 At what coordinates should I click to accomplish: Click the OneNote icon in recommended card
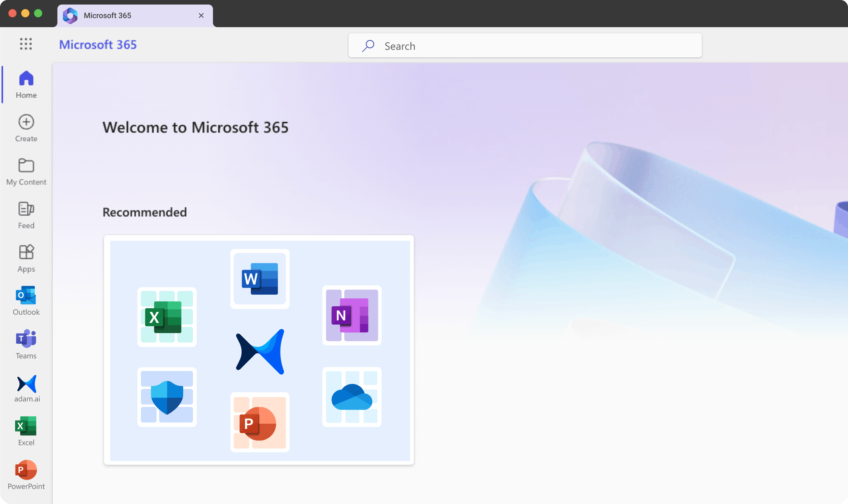tap(352, 315)
